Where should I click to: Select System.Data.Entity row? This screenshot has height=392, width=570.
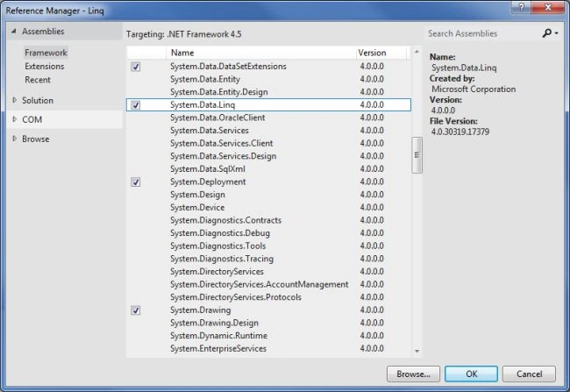(268, 79)
